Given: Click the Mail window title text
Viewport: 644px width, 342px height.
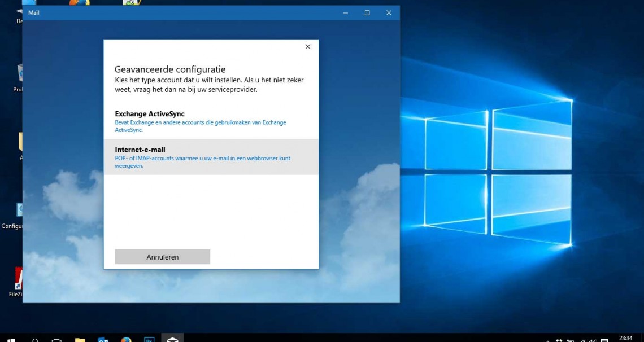Looking at the screenshot, I should point(34,13).
